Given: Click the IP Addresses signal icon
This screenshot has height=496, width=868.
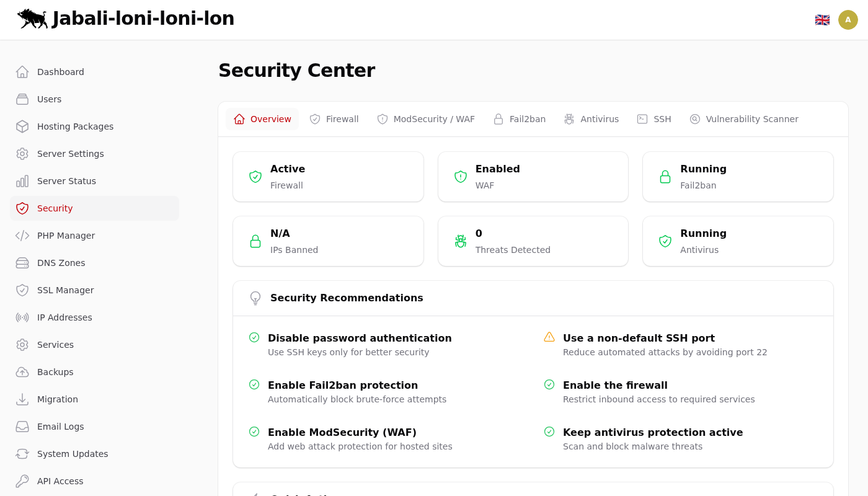Looking at the screenshot, I should pyautogui.click(x=22, y=317).
